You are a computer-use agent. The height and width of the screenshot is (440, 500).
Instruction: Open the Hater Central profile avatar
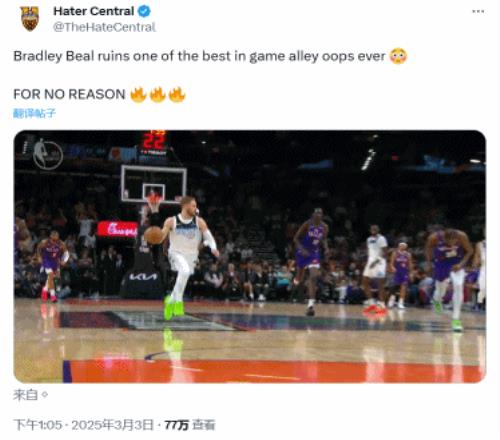pyautogui.click(x=30, y=18)
